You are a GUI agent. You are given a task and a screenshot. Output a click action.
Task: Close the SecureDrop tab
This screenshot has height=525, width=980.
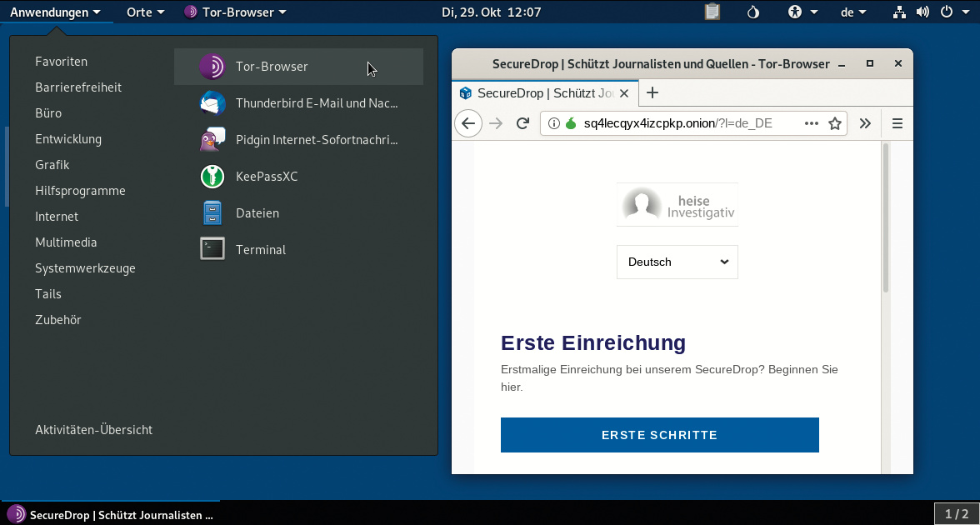[x=623, y=93]
